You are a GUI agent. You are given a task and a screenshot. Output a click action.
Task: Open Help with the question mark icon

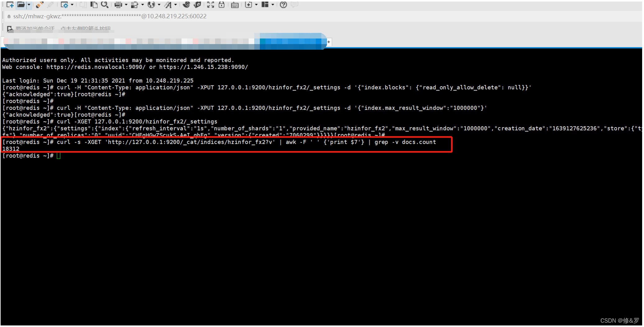coord(283,5)
